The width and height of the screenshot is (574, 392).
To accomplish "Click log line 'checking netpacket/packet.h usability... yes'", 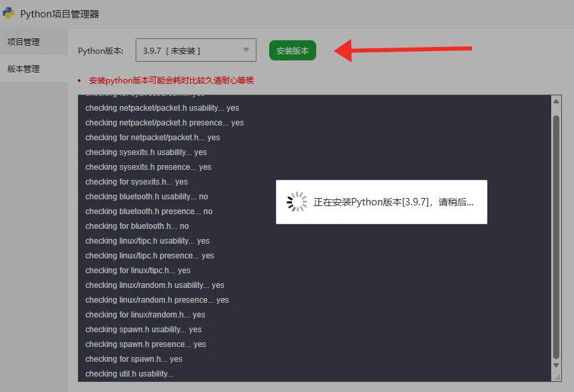I will pos(162,108).
